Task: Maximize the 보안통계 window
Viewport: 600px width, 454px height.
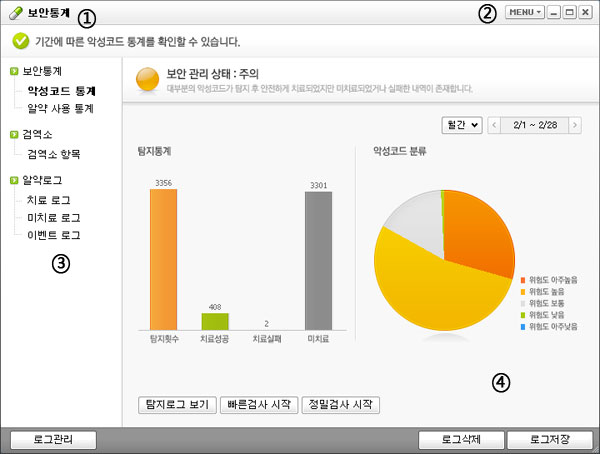Action: 568,13
